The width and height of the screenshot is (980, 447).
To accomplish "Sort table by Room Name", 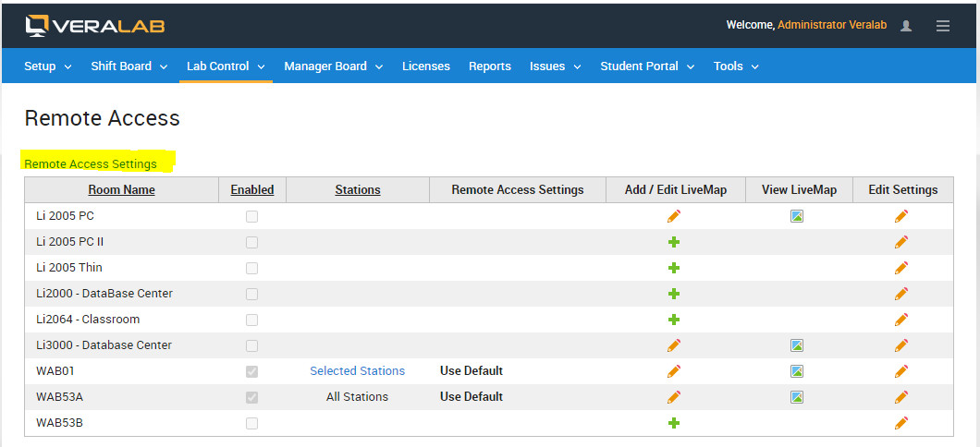I will pyautogui.click(x=121, y=189).
